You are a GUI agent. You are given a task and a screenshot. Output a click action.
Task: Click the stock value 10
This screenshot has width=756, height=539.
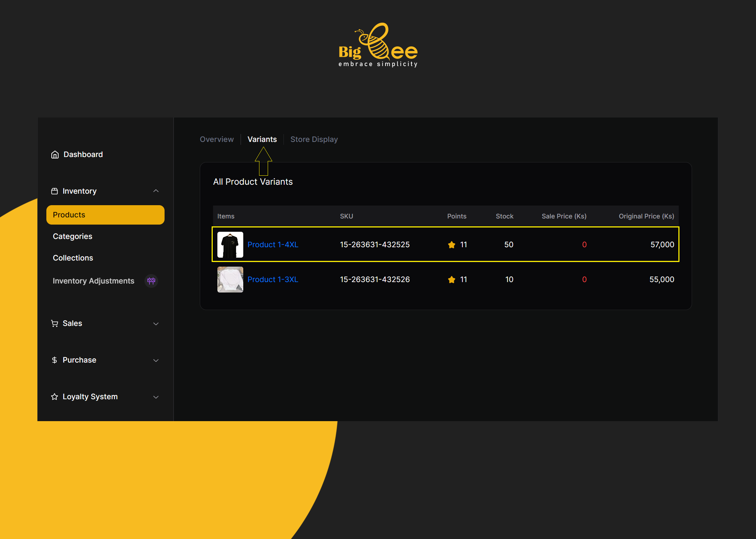(x=509, y=280)
